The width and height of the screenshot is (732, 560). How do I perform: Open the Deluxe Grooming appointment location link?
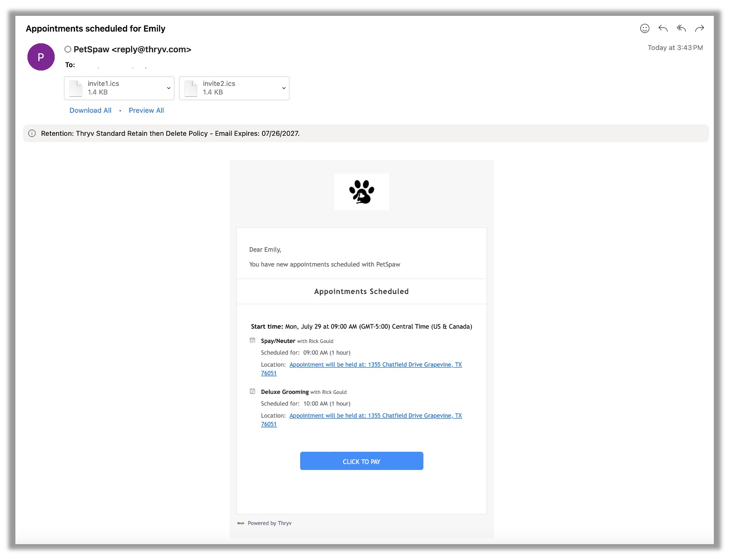pos(375,416)
